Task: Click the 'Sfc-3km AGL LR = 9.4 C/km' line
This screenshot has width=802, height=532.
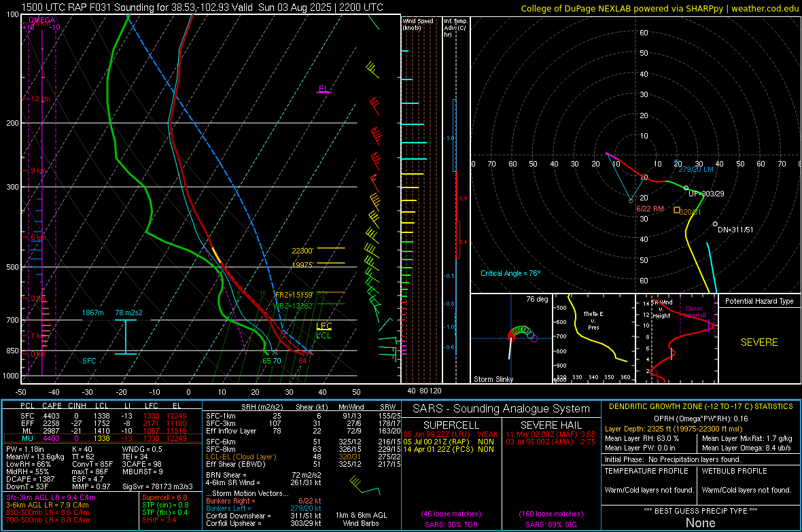Action: [x=51, y=497]
